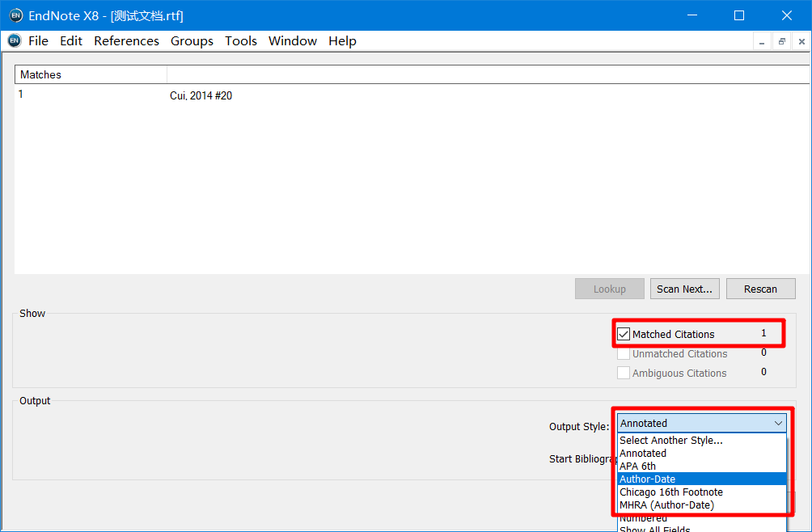Click the EndNote logo icon in menu bar
Image resolution: width=812 pixels, height=532 pixels.
[x=15, y=40]
